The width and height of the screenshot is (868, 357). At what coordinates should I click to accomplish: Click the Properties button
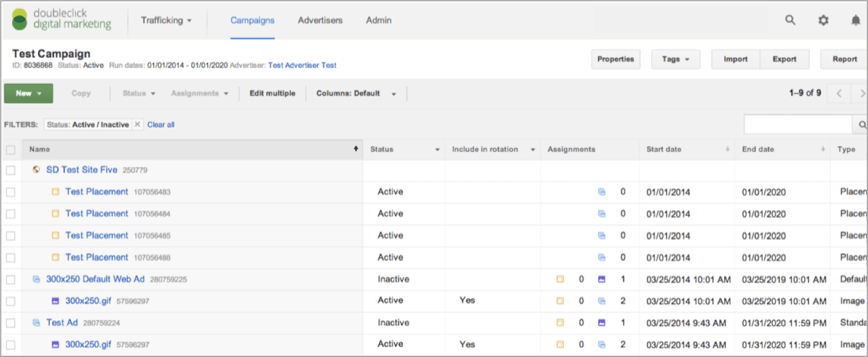tap(615, 59)
